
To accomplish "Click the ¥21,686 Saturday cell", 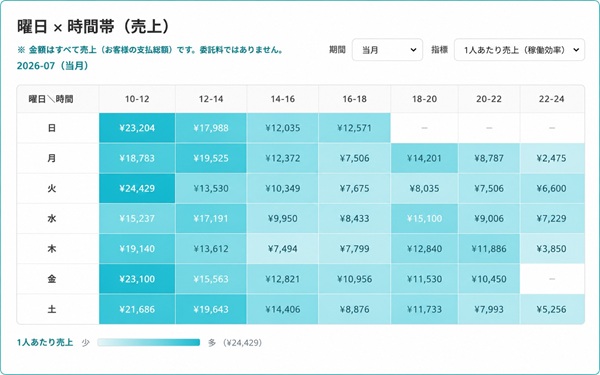I will point(137,309).
